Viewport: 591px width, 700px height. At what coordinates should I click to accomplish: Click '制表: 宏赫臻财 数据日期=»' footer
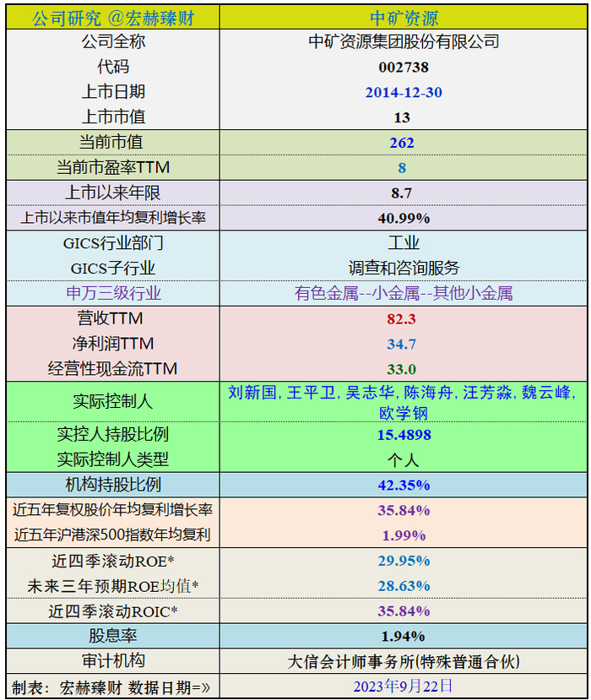tap(111, 687)
